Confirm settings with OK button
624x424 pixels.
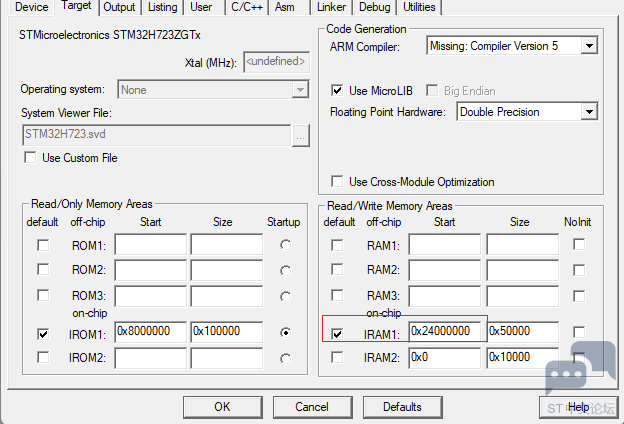(222, 407)
